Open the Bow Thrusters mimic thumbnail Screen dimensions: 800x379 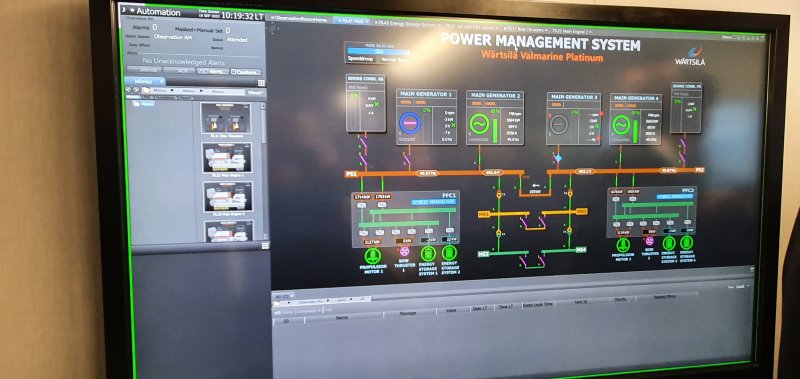coord(226,119)
